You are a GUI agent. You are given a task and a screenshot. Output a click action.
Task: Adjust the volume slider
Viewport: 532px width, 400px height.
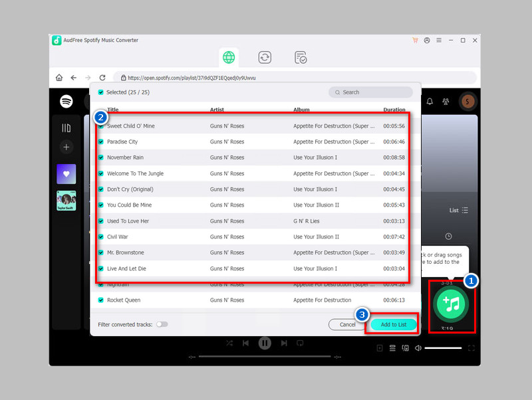coord(443,348)
